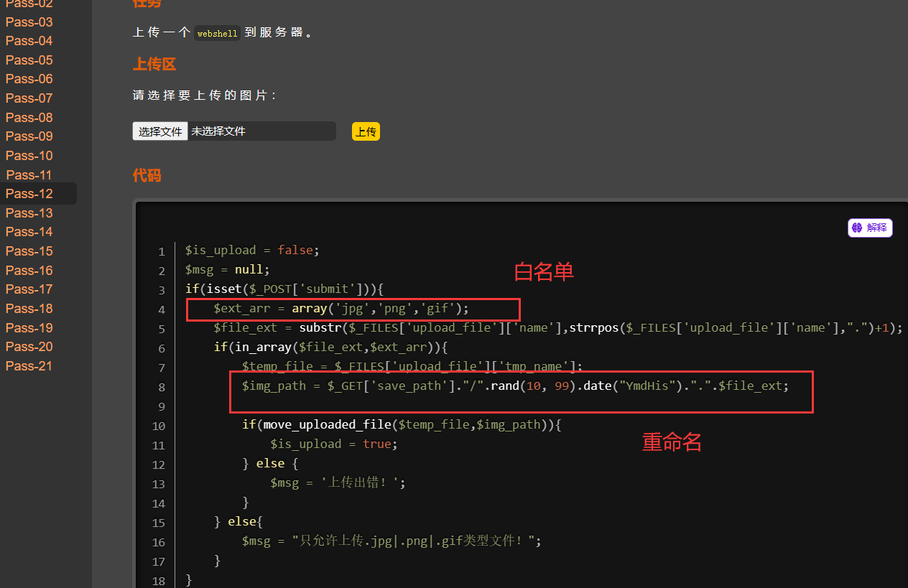Click Pass-11 in the sidebar
Image resolution: width=908 pixels, height=588 pixels.
pos(29,175)
